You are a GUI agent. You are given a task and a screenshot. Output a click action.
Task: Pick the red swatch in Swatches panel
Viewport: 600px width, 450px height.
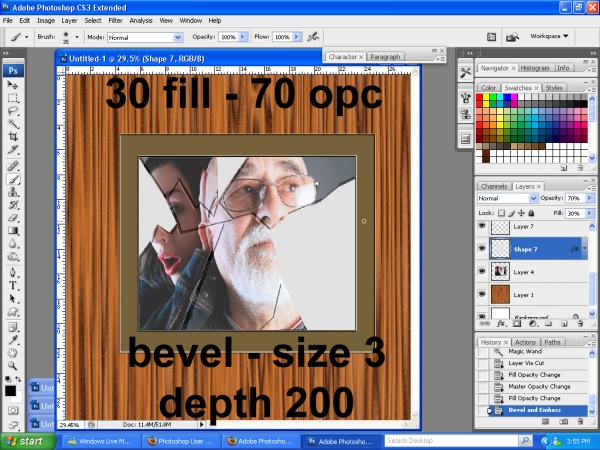point(479,97)
